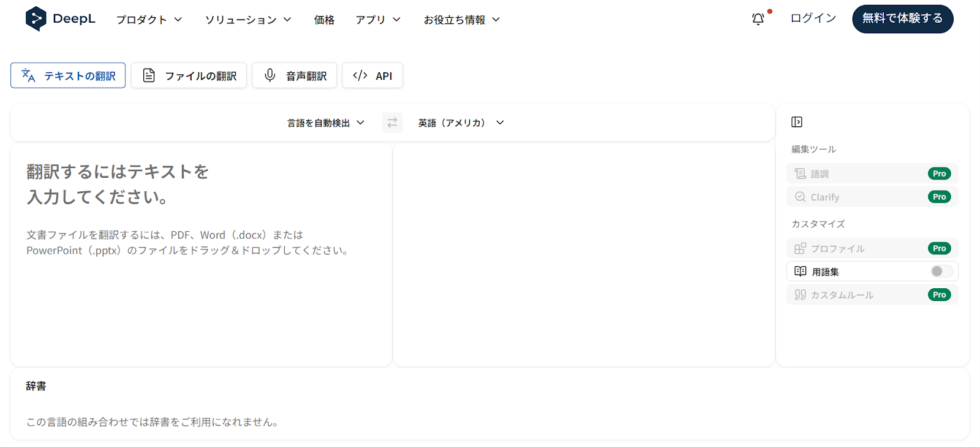This screenshot has height=447, width=980.
Task: Open the 英語（アメリカ） target language dropdown
Action: tap(461, 123)
